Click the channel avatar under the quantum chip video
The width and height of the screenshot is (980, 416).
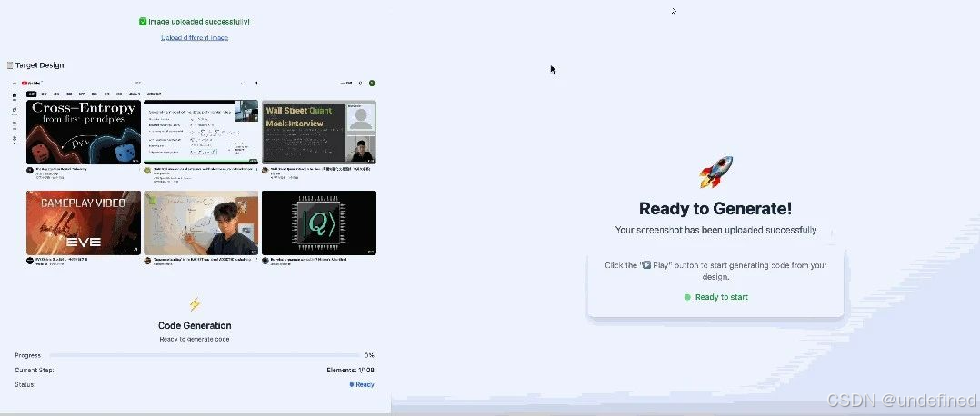click(x=265, y=261)
